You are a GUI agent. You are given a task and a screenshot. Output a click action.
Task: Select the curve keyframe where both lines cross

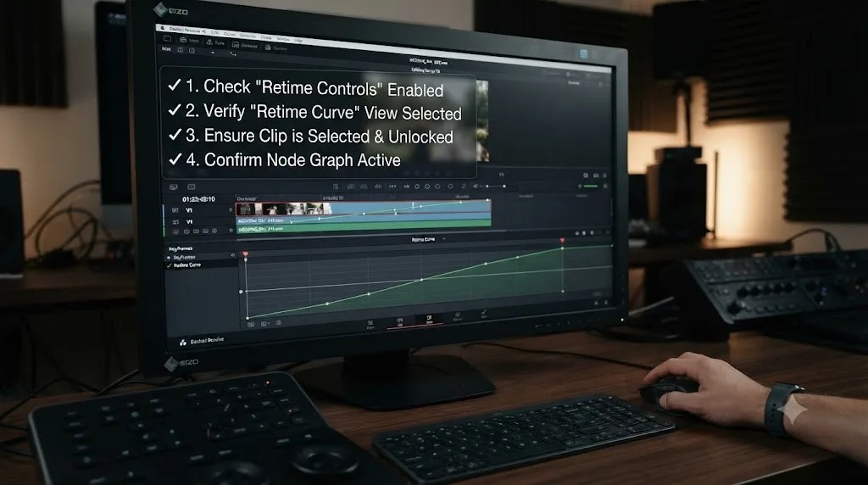[x=422, y=280]
